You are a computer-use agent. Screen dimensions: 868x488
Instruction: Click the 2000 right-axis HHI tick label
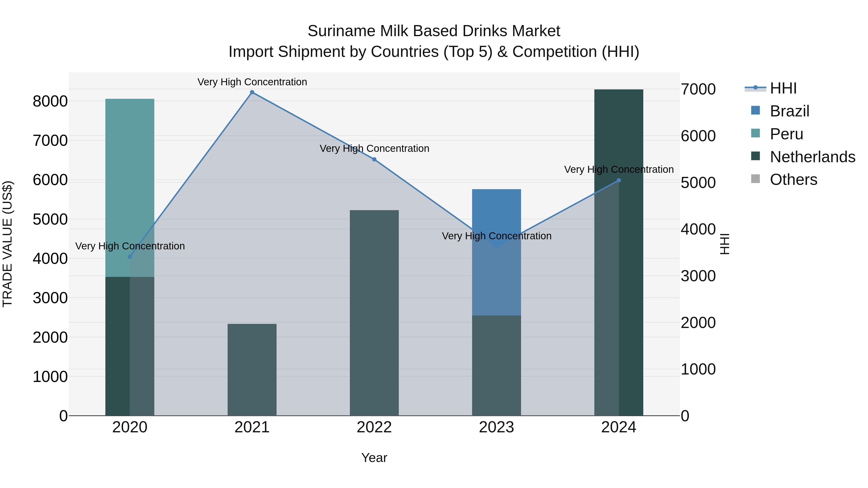point(698,323)
